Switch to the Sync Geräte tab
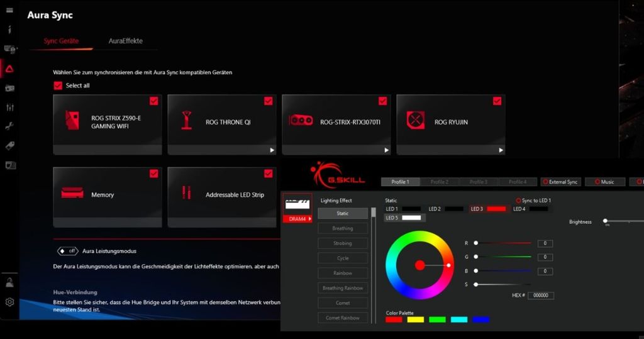 coord(61,41)
